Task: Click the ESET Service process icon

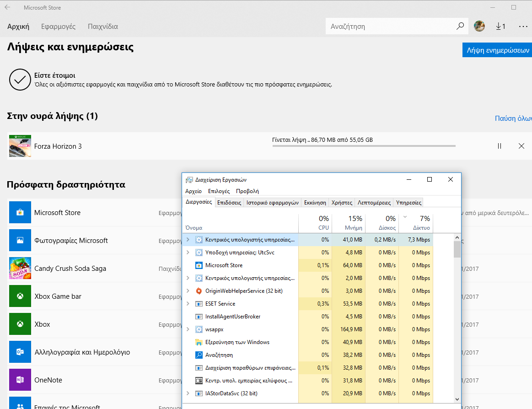Action: click(199, 304)
